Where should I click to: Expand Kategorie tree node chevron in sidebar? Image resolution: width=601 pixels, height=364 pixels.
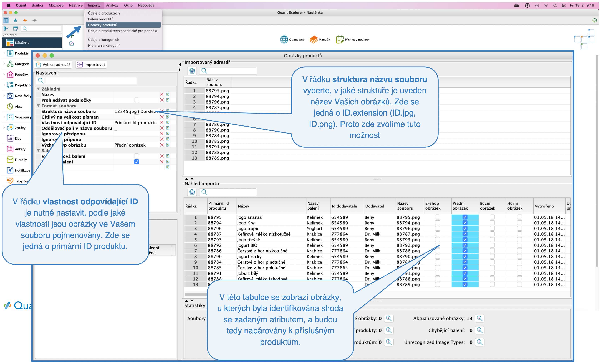point(4,64)
